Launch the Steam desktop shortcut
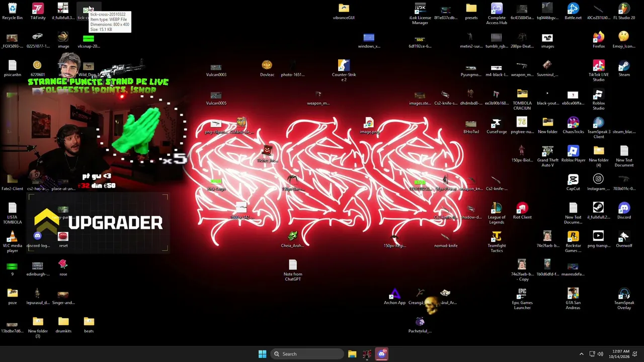 coord(624,68)
